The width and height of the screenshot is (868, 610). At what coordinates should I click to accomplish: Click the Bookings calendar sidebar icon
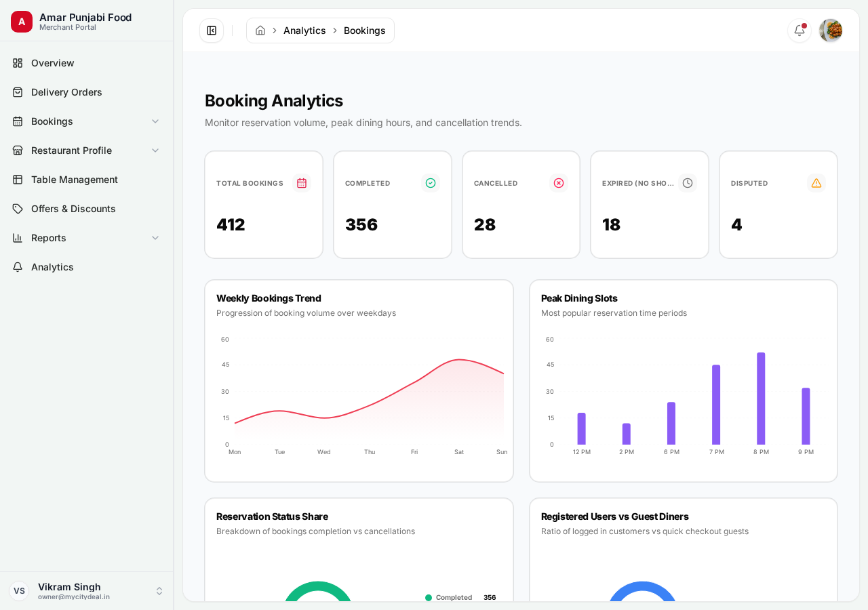18,121
